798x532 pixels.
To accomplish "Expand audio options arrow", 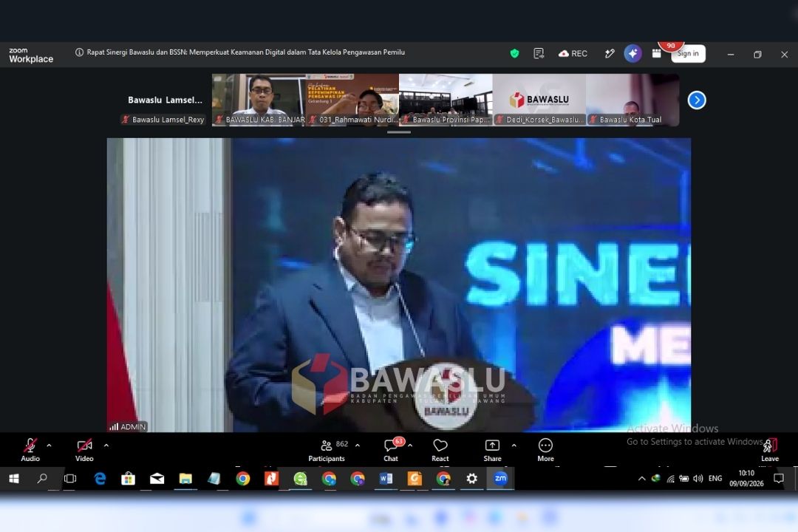I will pos(49,446).
